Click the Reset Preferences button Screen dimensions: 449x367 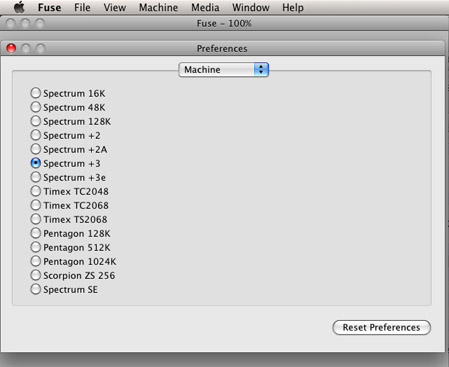381,328
